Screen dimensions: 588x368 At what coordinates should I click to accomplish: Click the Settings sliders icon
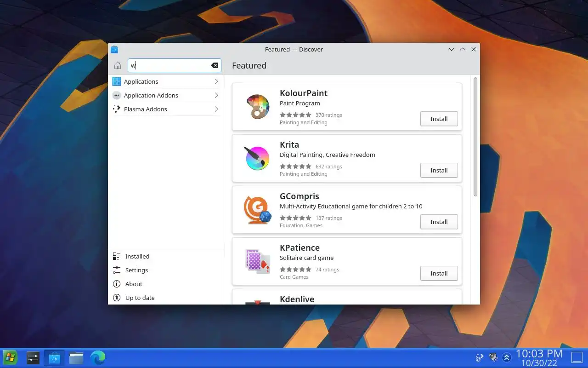point(117,270)
